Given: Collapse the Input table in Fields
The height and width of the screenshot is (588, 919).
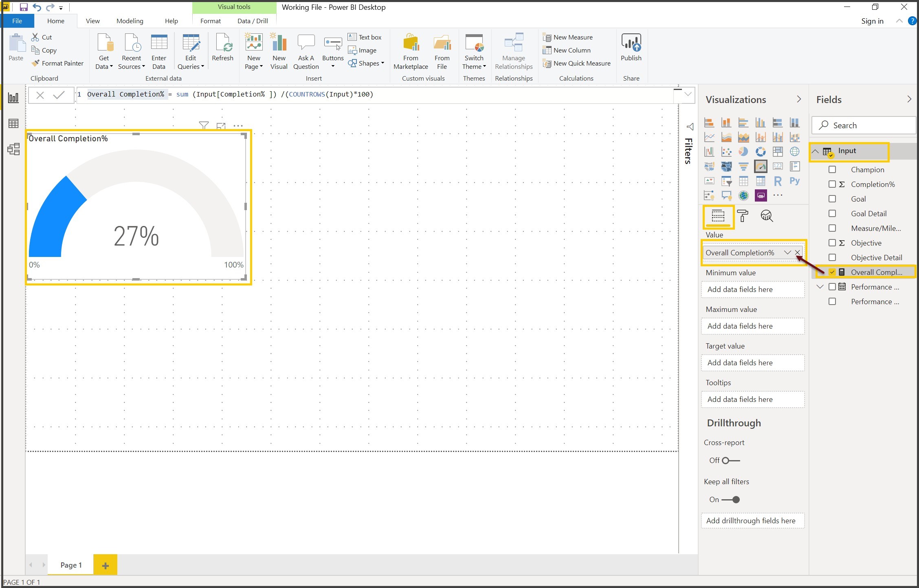Looking at the screenshot, I should [815, 151].
